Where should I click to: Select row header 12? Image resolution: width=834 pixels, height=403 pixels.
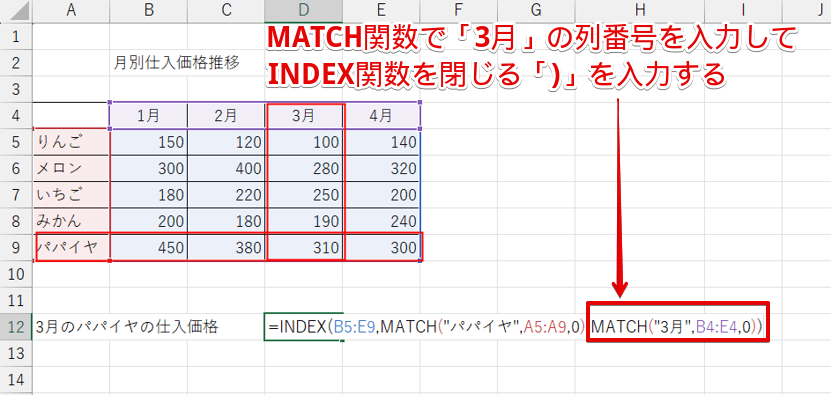(16, 327)
